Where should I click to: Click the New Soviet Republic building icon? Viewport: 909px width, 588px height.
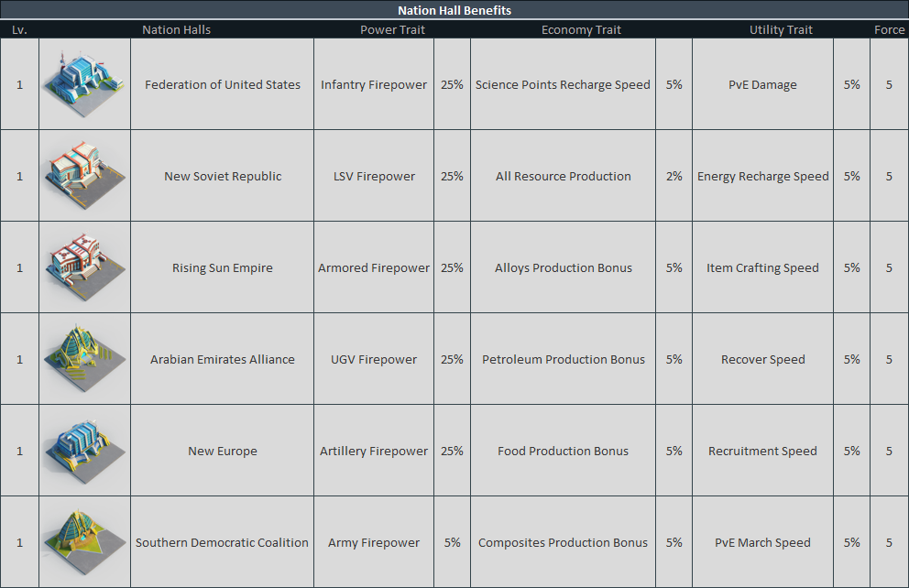click(84, 176)
